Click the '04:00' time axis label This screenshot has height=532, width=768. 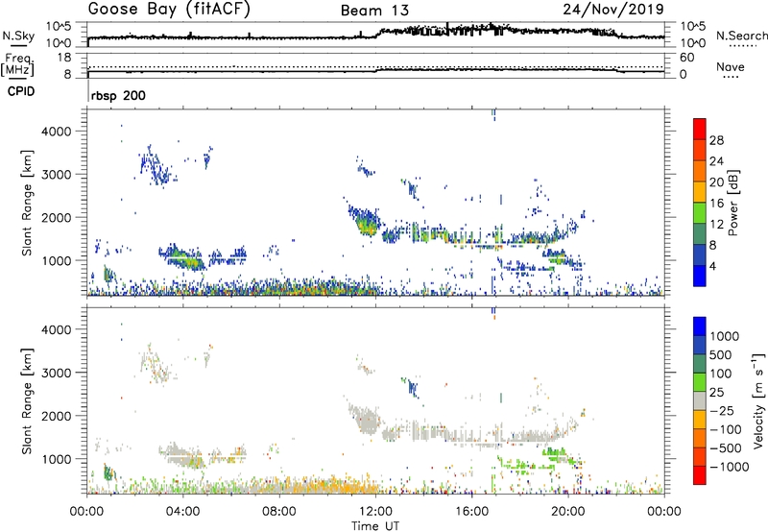pos(183,512)
